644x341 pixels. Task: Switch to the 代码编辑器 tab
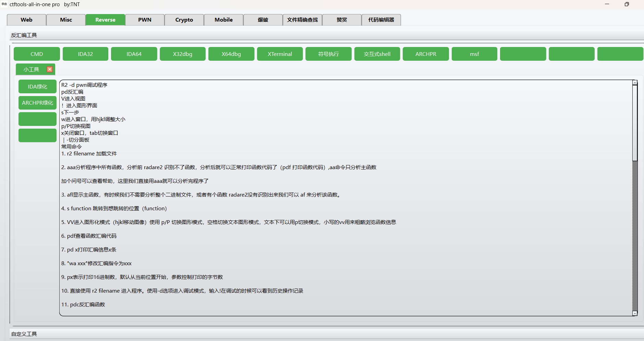tap(381, 20)
